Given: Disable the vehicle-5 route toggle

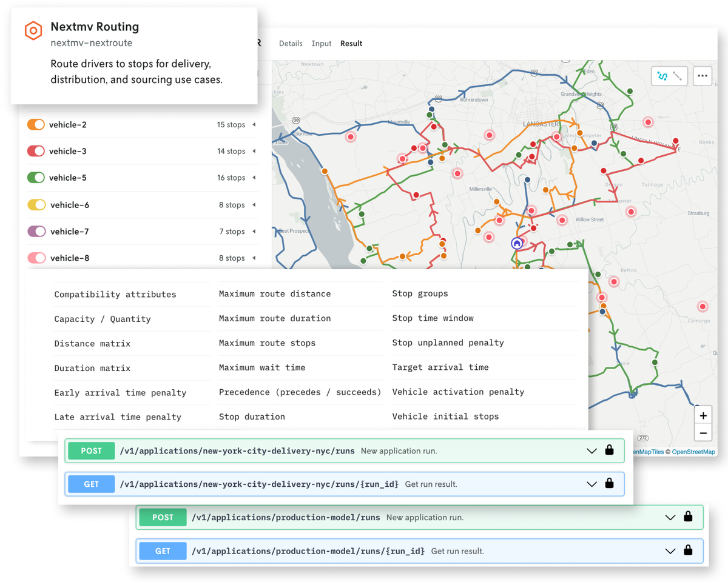Looking at the screenshot, I should 36,178.
